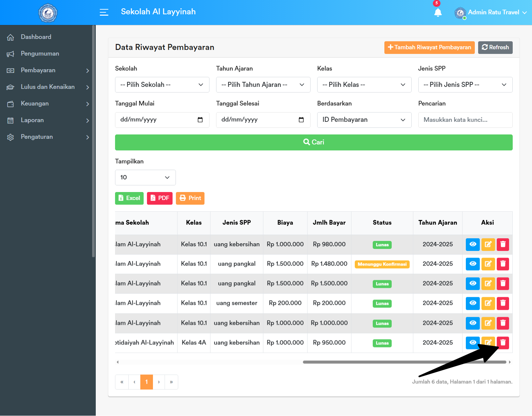Viewport: 532px width, 416px height.
Task: Delete the uang semester payment row
Action: (x=503, y=303)
